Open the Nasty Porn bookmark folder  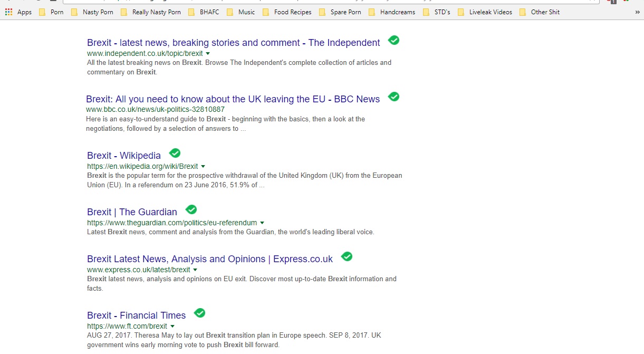[x=92, y=12]
